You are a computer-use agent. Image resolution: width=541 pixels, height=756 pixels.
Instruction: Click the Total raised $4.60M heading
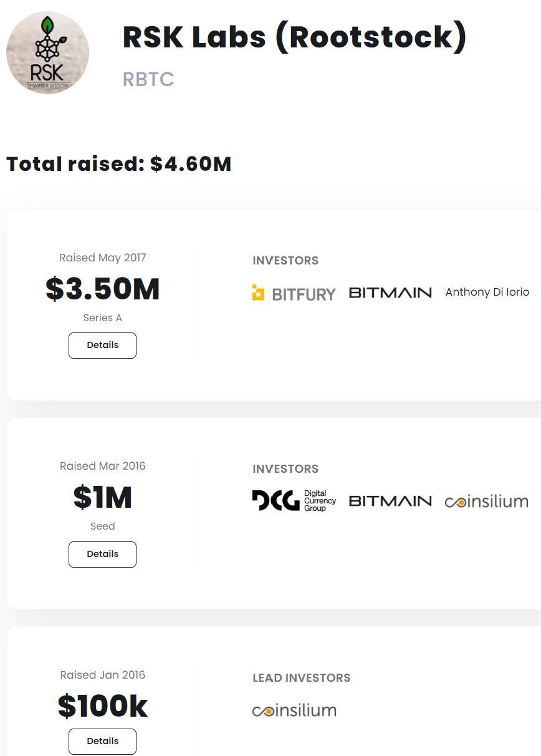[x=119, y=164]
